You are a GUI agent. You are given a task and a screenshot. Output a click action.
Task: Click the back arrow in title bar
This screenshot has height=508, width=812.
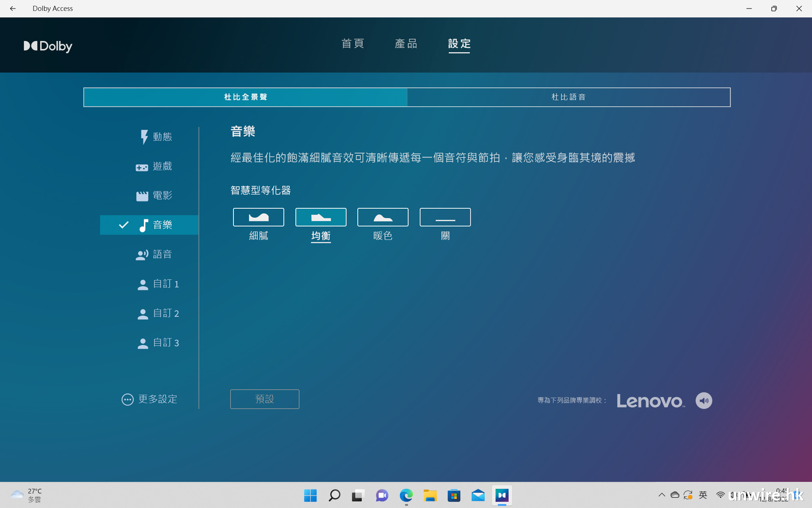tap(13, 8)
